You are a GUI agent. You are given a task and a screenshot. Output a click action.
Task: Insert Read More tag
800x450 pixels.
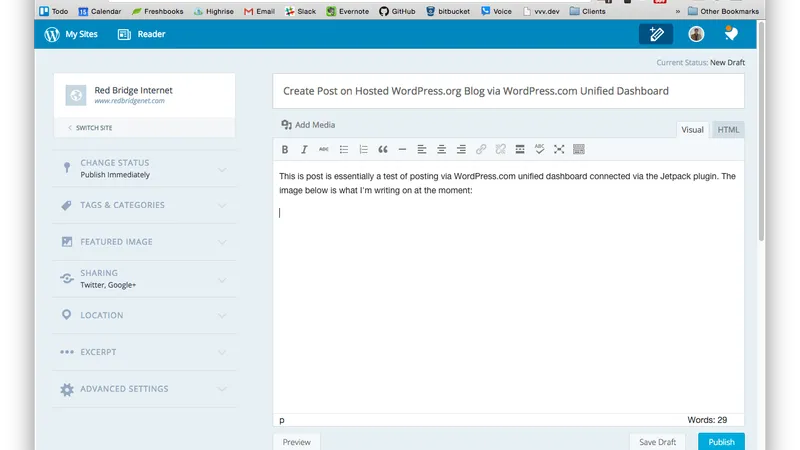coord(520,149)
